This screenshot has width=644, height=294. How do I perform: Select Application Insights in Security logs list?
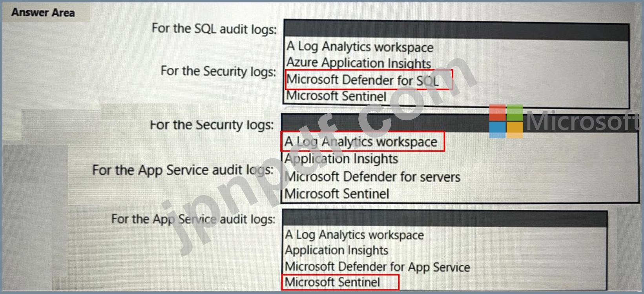(341, 159)
